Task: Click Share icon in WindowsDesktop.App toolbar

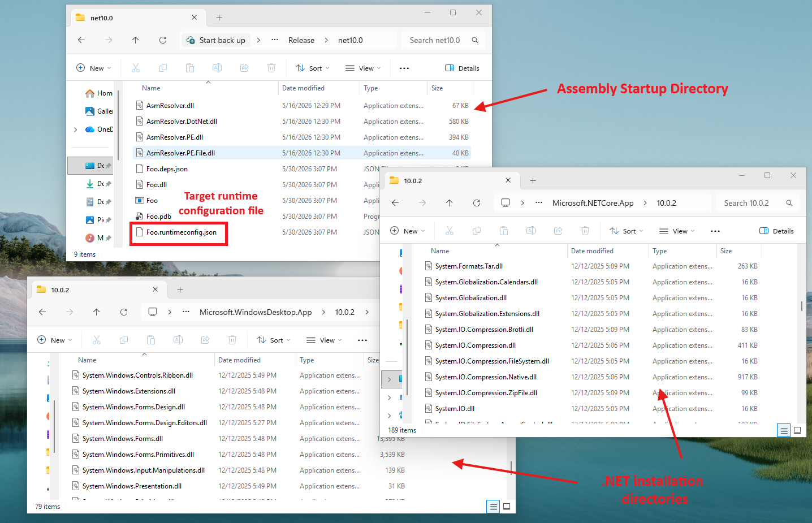Action: pyautogui.click(x=205, y=340)
